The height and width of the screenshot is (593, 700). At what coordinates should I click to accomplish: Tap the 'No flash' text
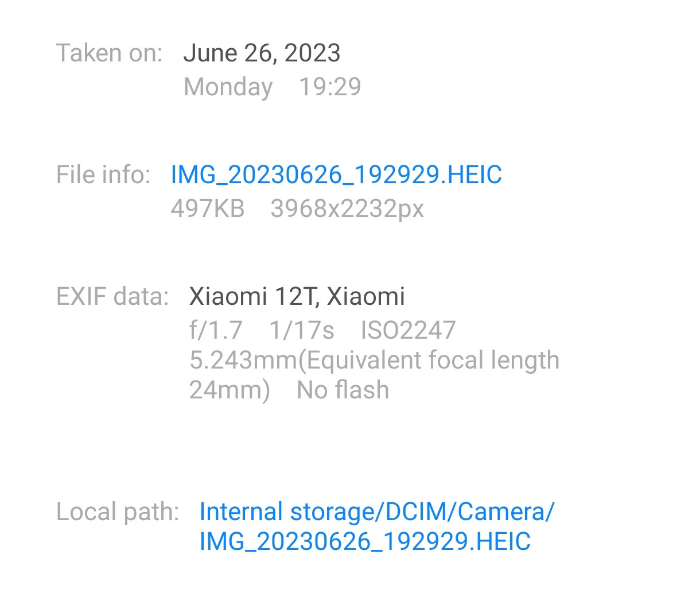(343, 390)
